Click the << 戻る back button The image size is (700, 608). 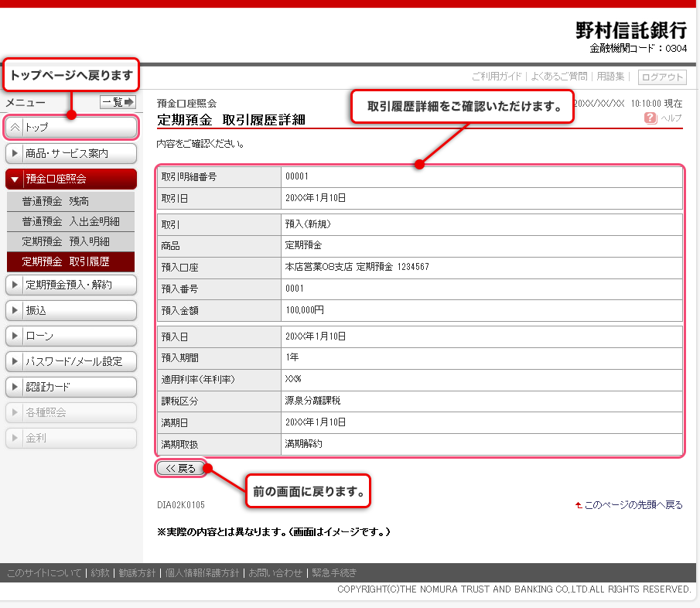click(x=181, y=468)
